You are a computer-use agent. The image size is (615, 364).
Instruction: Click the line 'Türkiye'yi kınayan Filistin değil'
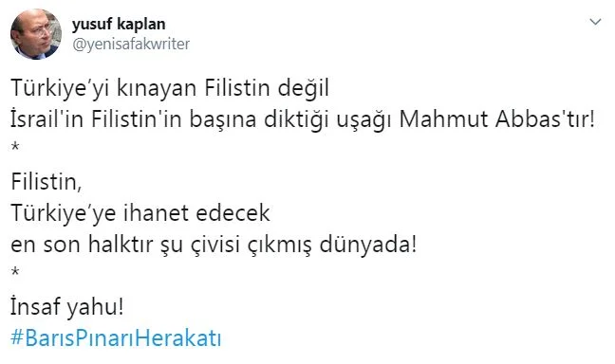[170, 88]
